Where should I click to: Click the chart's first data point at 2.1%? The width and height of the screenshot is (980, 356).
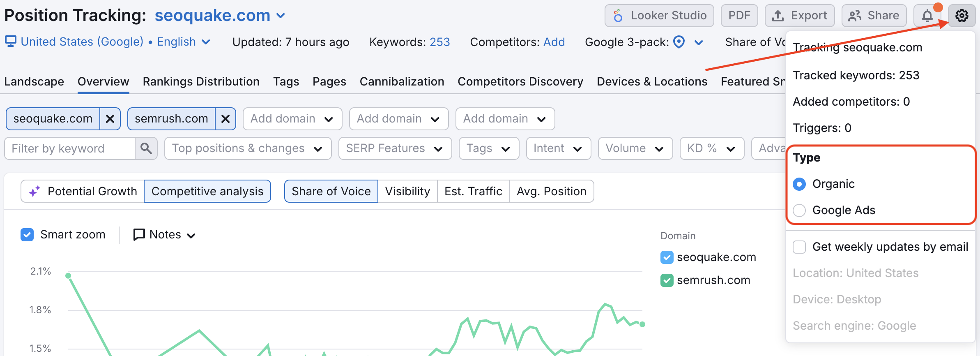pos(68,276)
